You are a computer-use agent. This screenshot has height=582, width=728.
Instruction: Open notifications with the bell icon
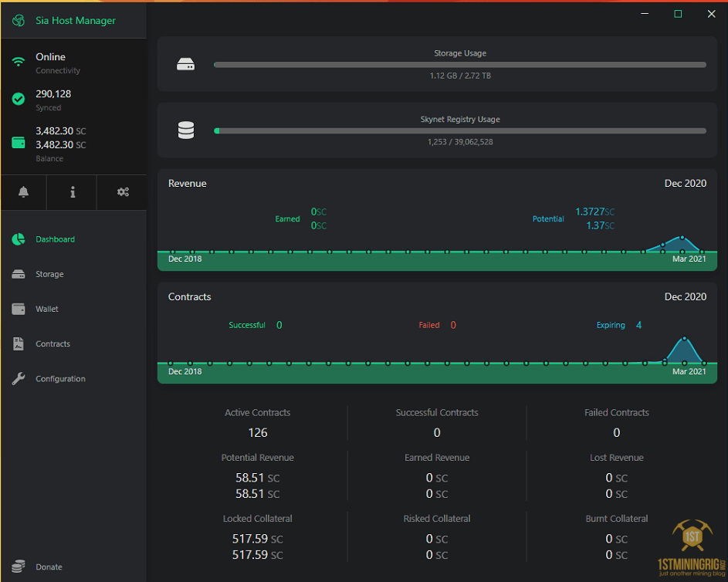coord(23,191)
